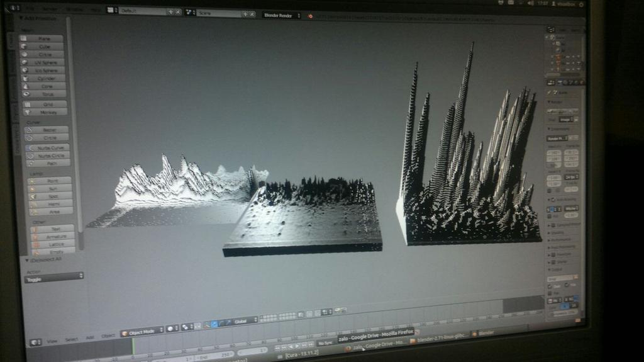Open the pivot point dropdown
The image size is (644, 362).
(x=187, y=327)
